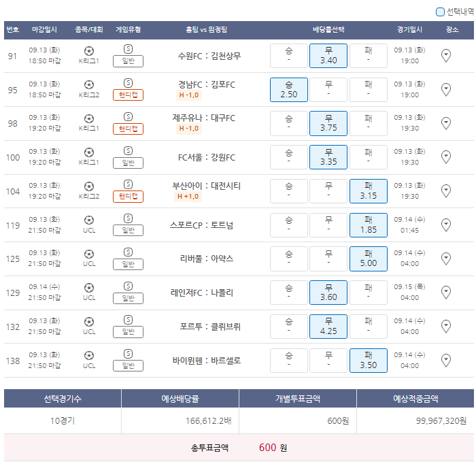Screen dimensions: 476x464
Task: Open location pin for 포르투 match
Action: [446, 327]
